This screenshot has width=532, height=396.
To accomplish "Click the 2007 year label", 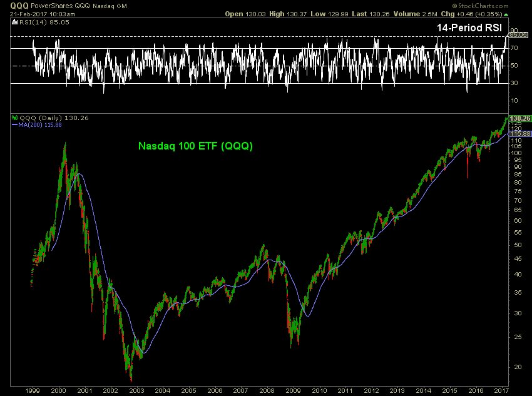I will (x=240, y=390).
